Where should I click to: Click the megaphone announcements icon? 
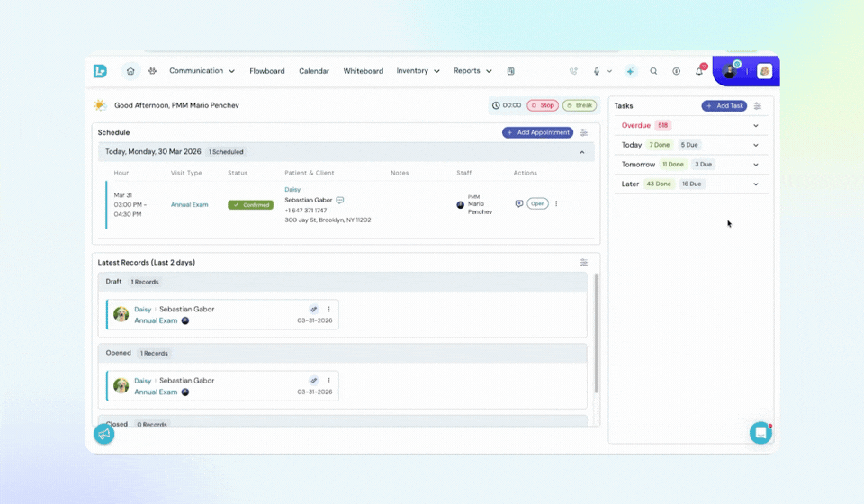tap(104, 435)
